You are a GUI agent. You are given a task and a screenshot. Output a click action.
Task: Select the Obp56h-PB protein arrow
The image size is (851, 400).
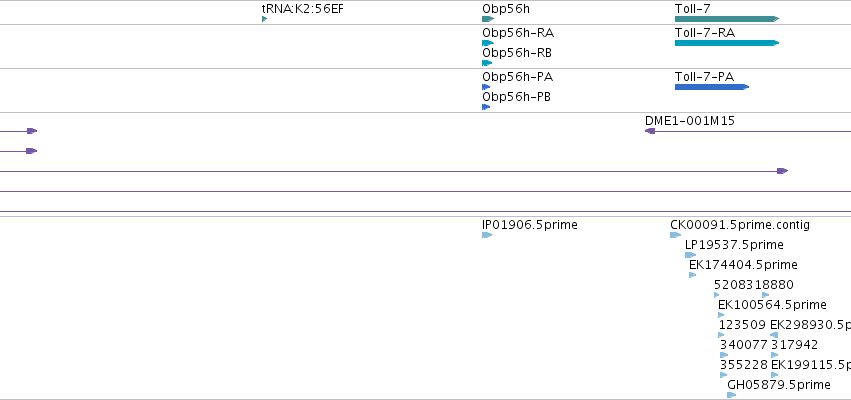(486, 107)
